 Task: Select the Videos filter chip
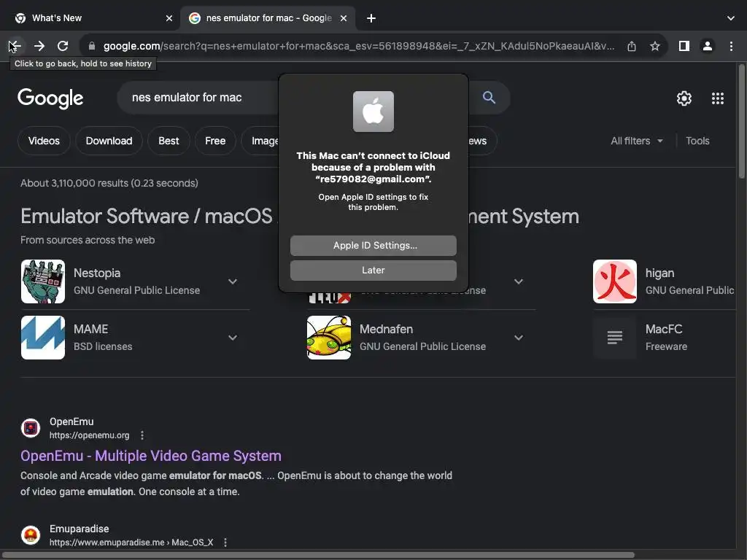[44, 141]
